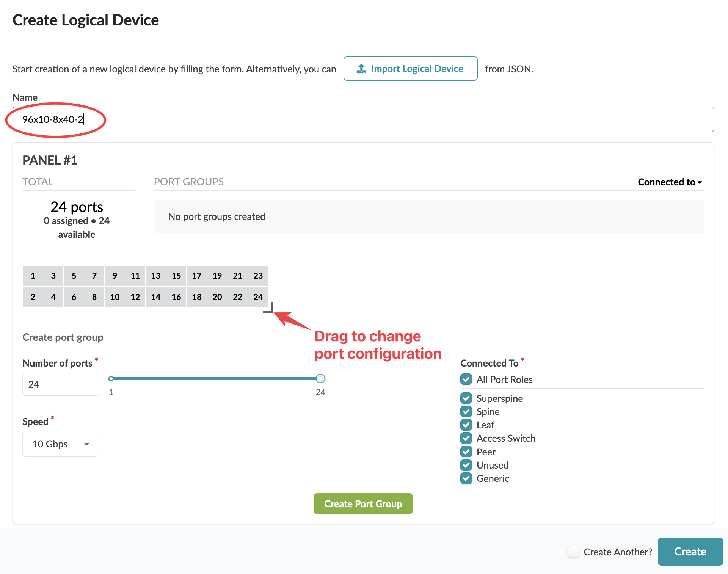Open the Speed 10 Gbps dropdown
This screenshot has width=728, height=574.
pyautogui.click(x=61, y=444)
